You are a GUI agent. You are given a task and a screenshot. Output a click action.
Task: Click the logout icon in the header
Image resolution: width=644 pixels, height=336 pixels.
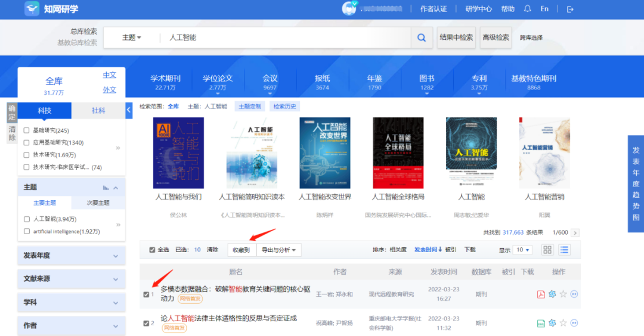(x=570, y=9)
